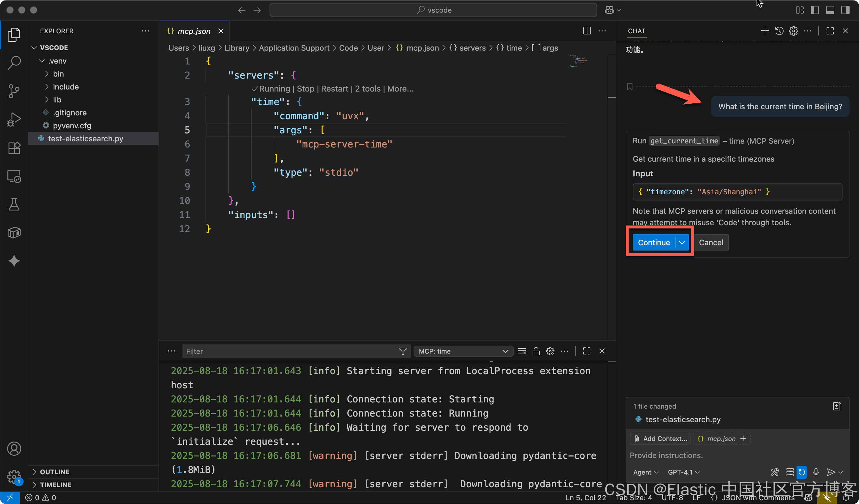Image resolution: width=859 pixels, height=504 pixels.
Task: Show chat history
Action: click(779, 31)
